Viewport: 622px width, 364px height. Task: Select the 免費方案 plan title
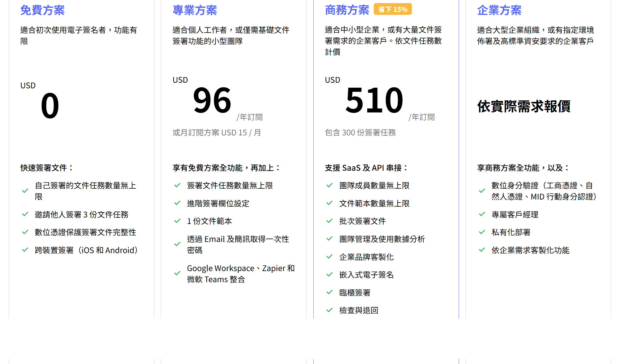point(42,10)
